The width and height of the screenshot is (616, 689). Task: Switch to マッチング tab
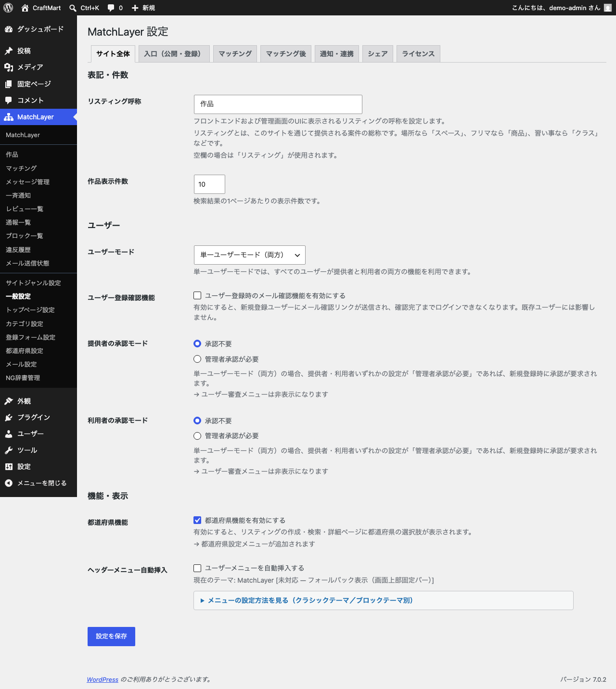pos(235,54)
